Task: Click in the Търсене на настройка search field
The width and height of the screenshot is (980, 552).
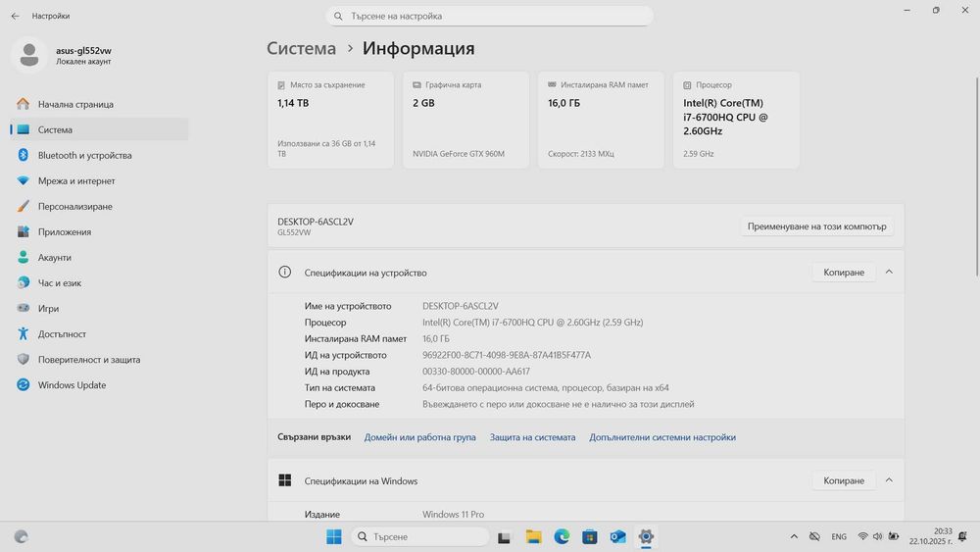Action: [x=490, y=16]
